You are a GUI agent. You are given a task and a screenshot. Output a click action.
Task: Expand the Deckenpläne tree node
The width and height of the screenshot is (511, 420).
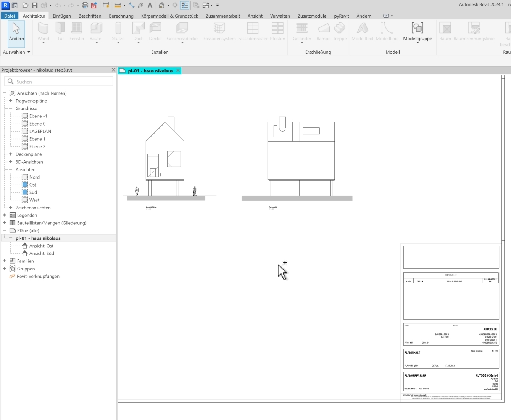(x=11, y=154)
